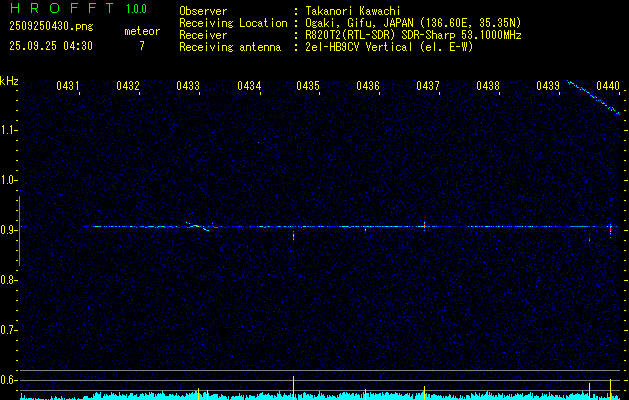Viewport: 629px width, 400px height.
Task: Click the gray vertical bar beside 0.9
Action: click(x=19, y=231)
